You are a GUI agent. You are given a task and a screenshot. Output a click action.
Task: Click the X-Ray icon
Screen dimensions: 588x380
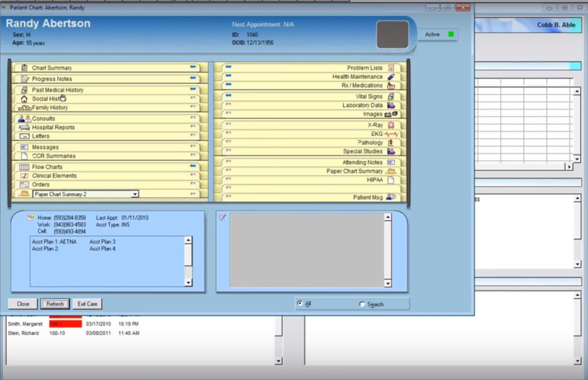[x=391, y=125]
